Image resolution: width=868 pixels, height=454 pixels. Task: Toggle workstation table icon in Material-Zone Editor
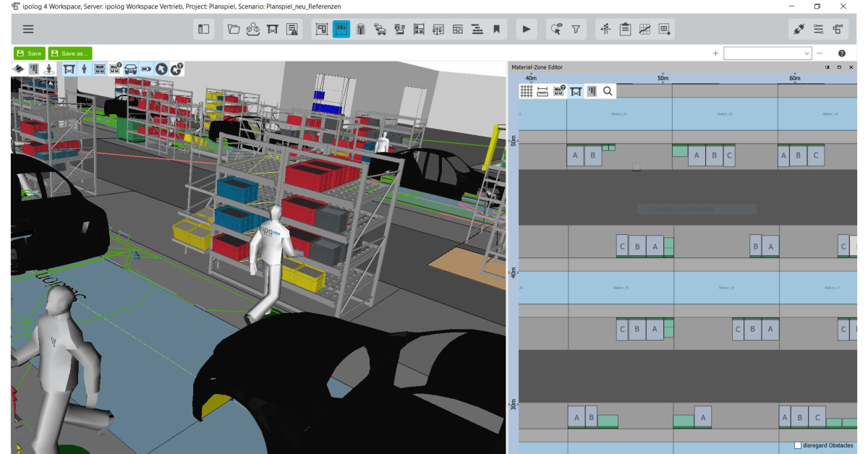pyautogui.click(x=576, y=91)
